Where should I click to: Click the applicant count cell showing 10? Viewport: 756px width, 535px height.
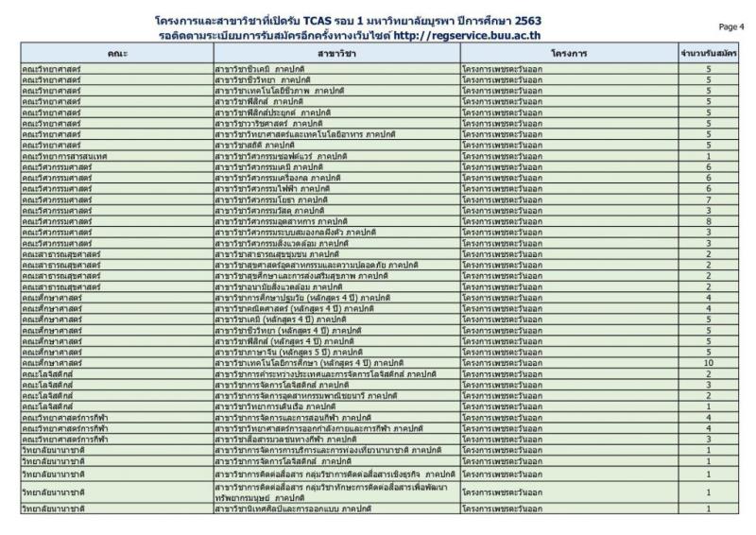click(708, 362)
